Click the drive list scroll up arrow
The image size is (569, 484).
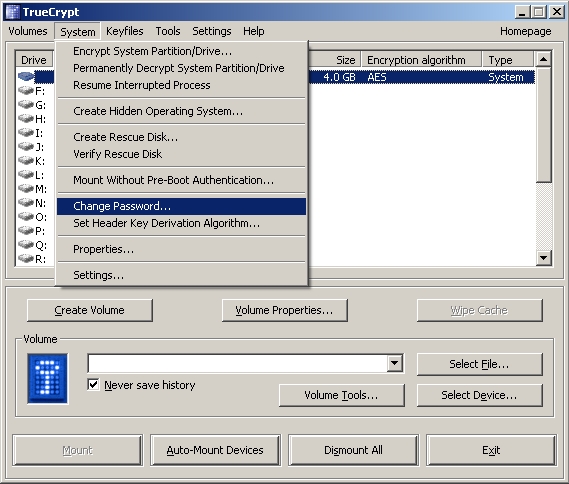(543, 59)
